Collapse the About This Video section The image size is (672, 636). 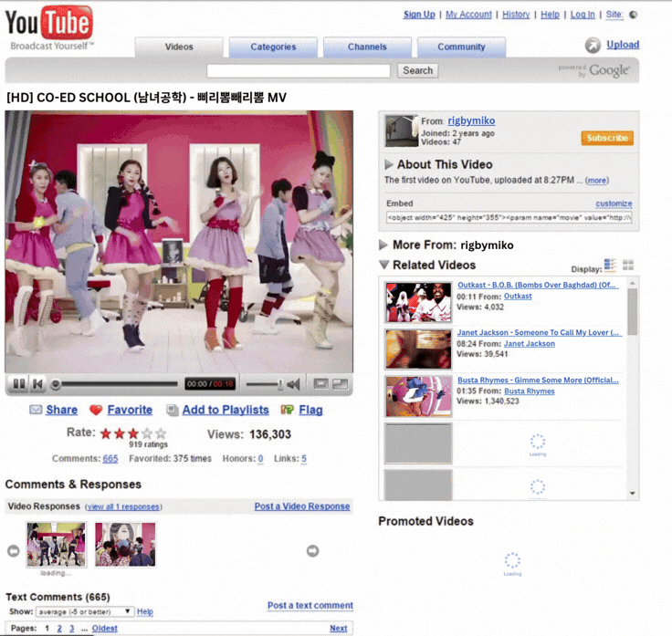point(389,164)
